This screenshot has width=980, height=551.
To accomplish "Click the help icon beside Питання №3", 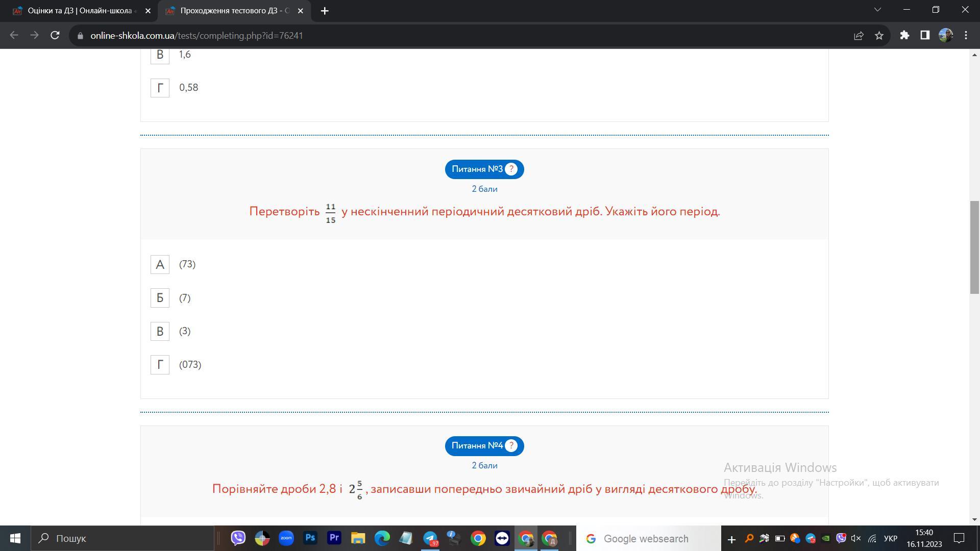I will click(511, 169).
